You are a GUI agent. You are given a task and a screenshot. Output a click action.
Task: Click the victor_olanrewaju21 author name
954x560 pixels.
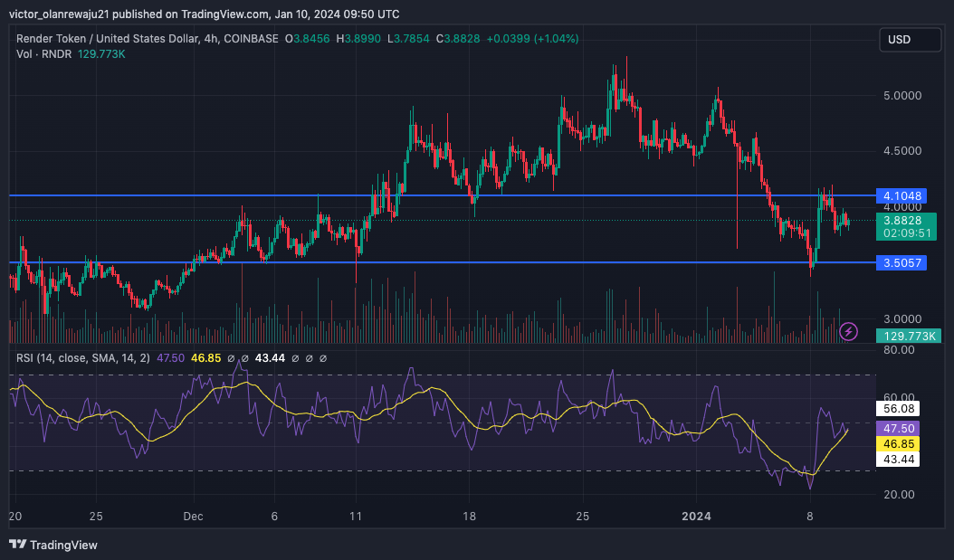(59, 14)
